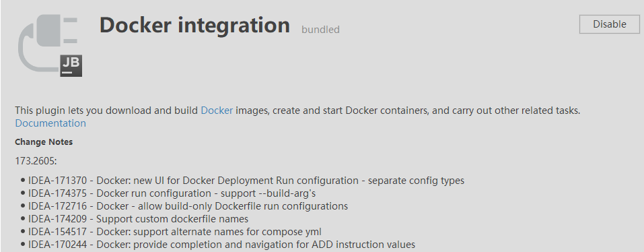The width and height of the screenshot is (644, 252).
Task: Click the JB JetBrains badge
Action: (71, 66)
